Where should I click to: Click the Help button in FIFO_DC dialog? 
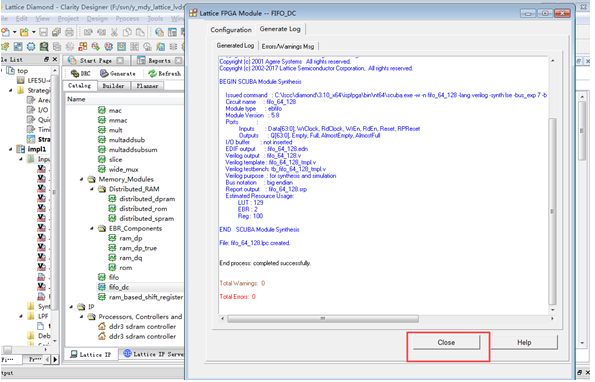coord(524,343)
